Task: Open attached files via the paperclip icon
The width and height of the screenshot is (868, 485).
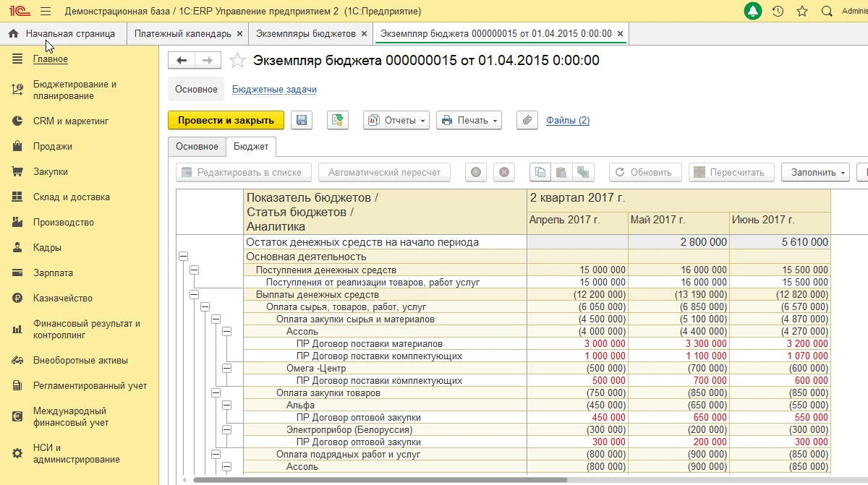Action: (527, 121)
